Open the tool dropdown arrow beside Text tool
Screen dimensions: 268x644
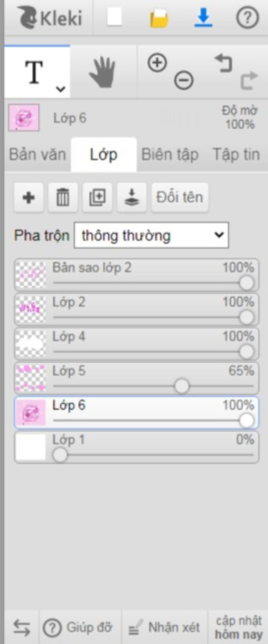(60, 89)
